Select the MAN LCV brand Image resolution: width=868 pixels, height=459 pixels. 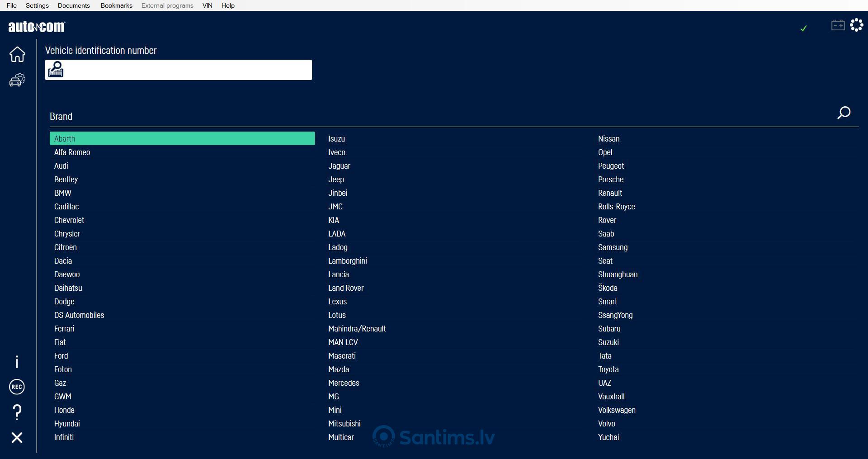(x=343, y=342)
